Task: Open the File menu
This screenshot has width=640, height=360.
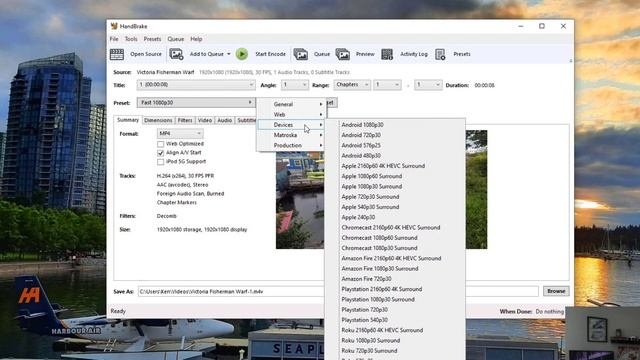Action: 114,39
